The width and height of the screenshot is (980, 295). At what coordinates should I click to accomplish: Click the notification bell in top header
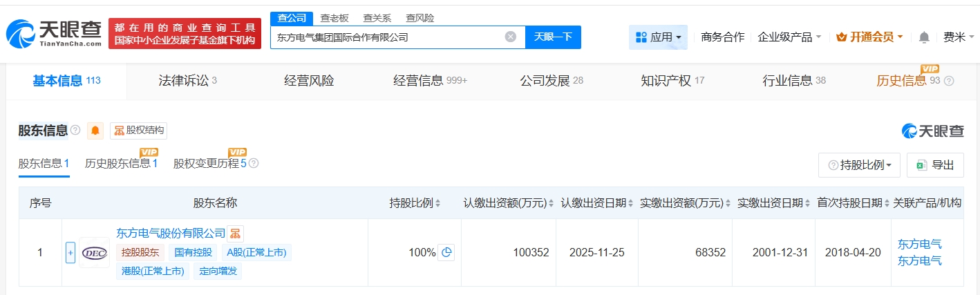[924, 37]
